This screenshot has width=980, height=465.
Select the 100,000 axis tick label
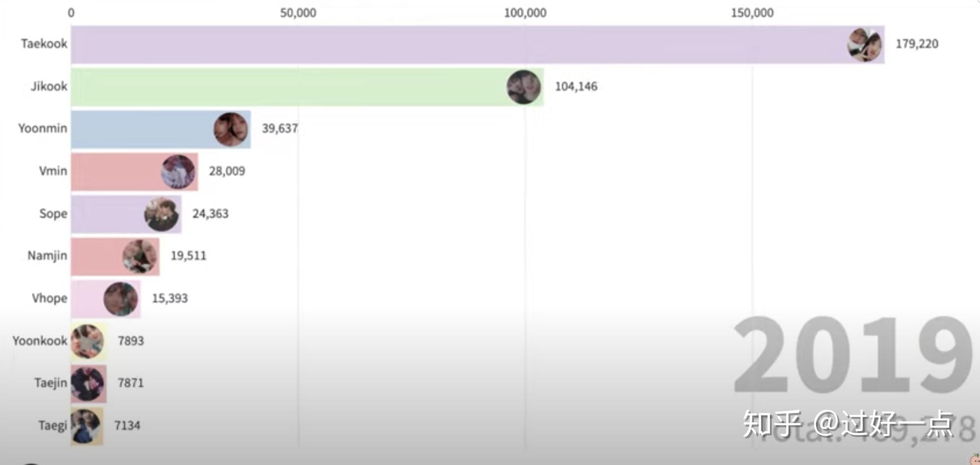coord(525,13)
